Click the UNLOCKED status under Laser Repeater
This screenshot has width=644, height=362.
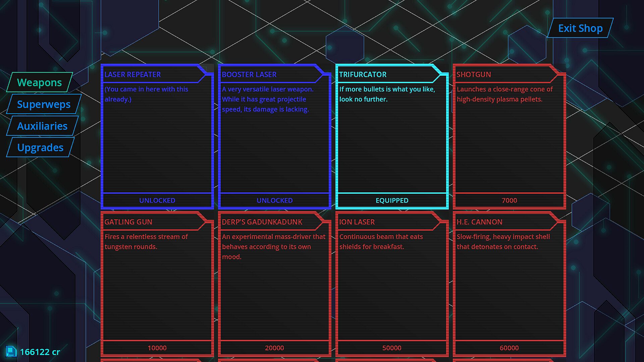click(157, 200)
